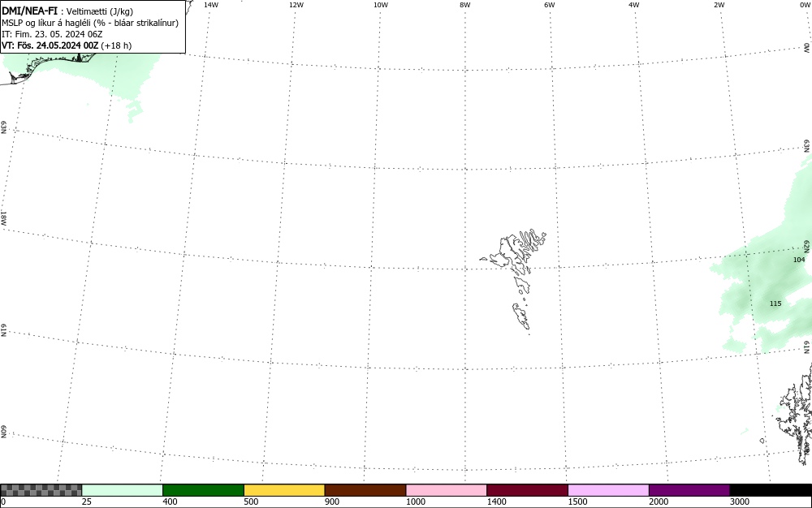Click legend value 400

tap(170, 502)
